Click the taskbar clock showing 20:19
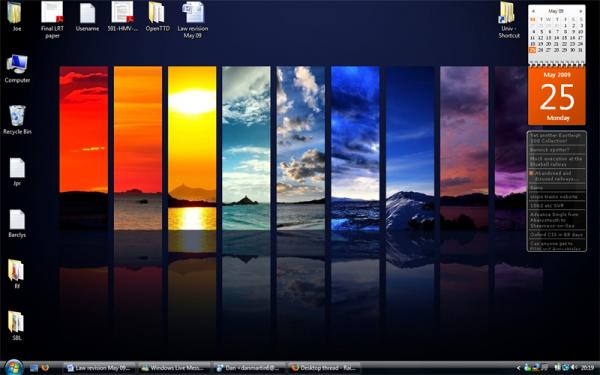 587,368
